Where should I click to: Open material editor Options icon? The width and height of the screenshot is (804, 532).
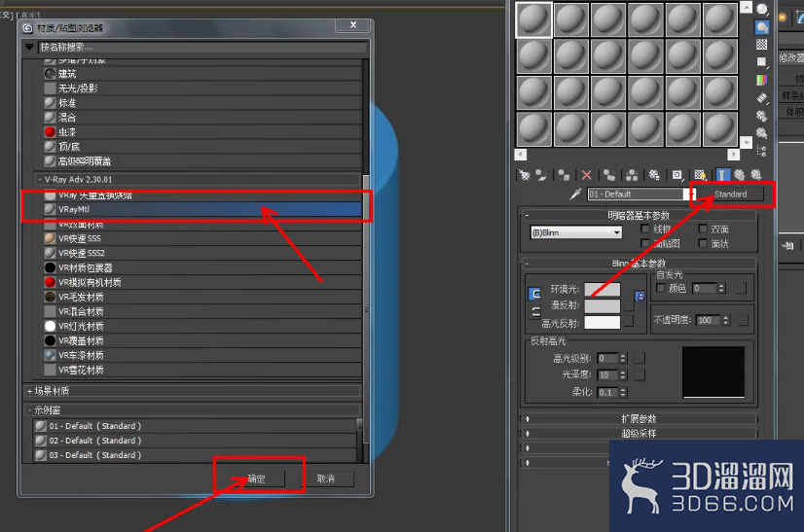pyautogui.click(x=762, y=116)
